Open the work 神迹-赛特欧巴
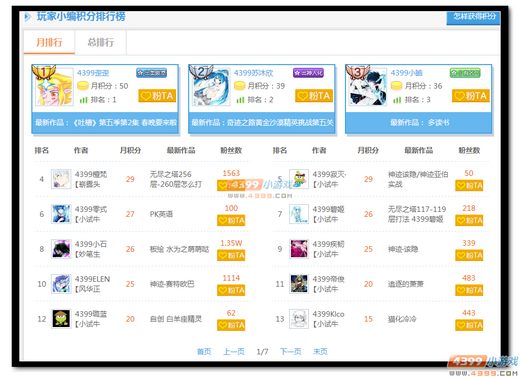The image size is (520, 378). click(172, 284)
